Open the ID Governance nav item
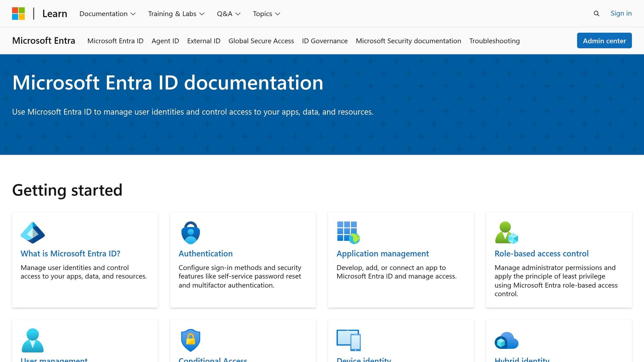The height and width of the screenshot is (362, 644). coord(325,41)
